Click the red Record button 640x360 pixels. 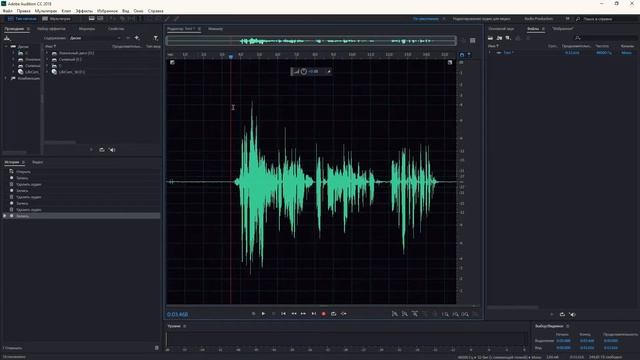point(324,314)
